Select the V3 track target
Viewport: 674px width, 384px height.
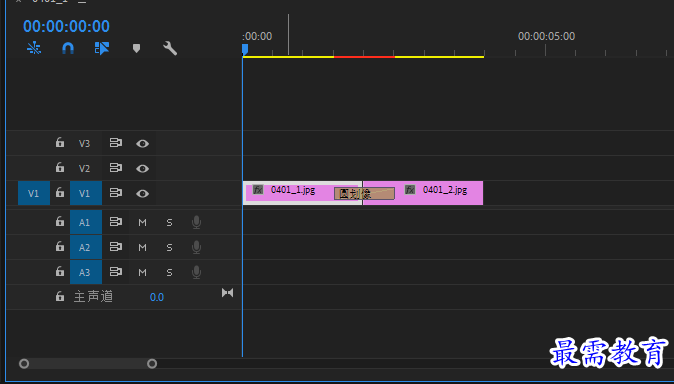point(85,143)
